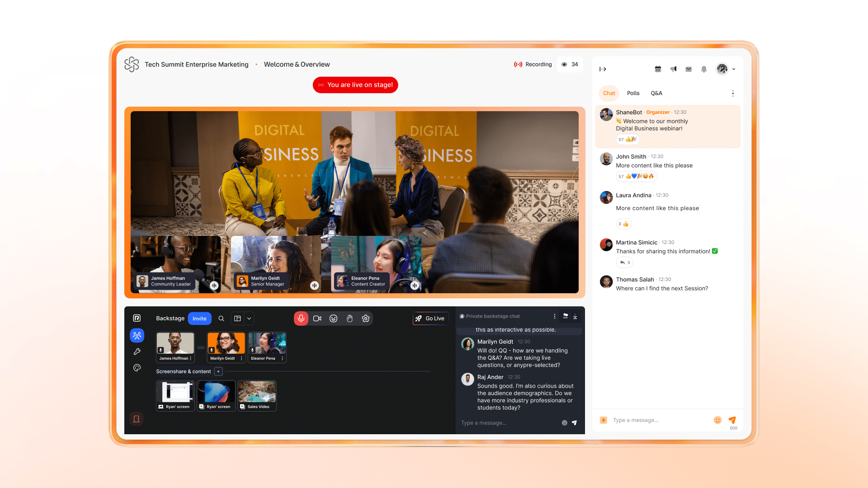Toggle the microphone mute button

pos(301,319)
